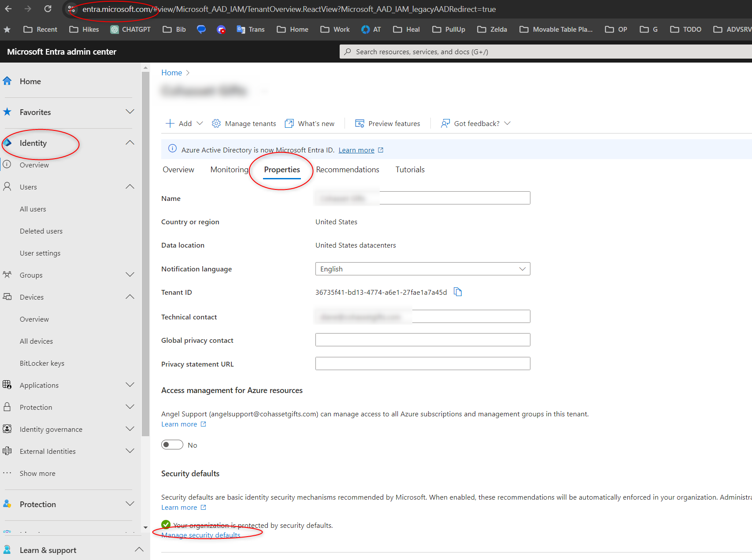
Task: Click the Preview features icon
Action: (359, 123)
